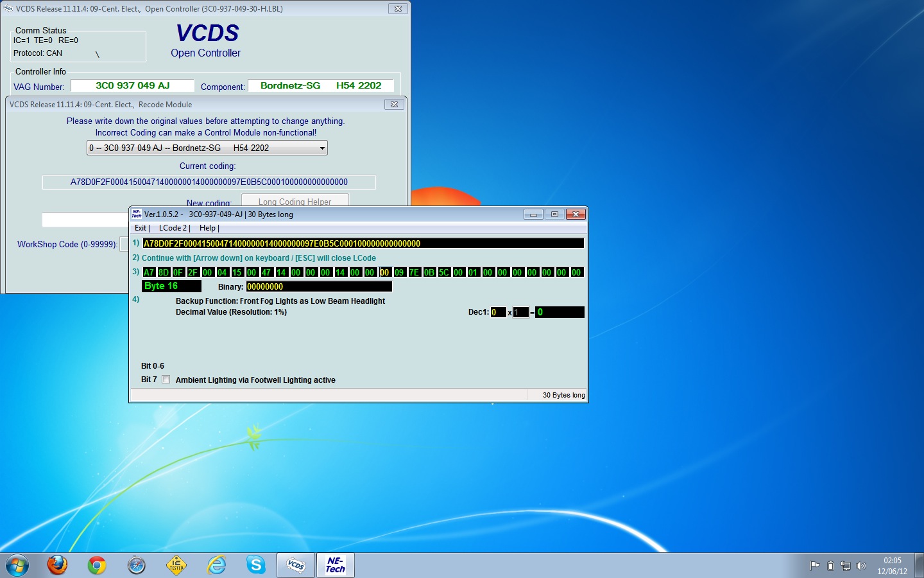924x578 pixels.
Task: Click the green Byte 16 label
Action: (171, 286)
